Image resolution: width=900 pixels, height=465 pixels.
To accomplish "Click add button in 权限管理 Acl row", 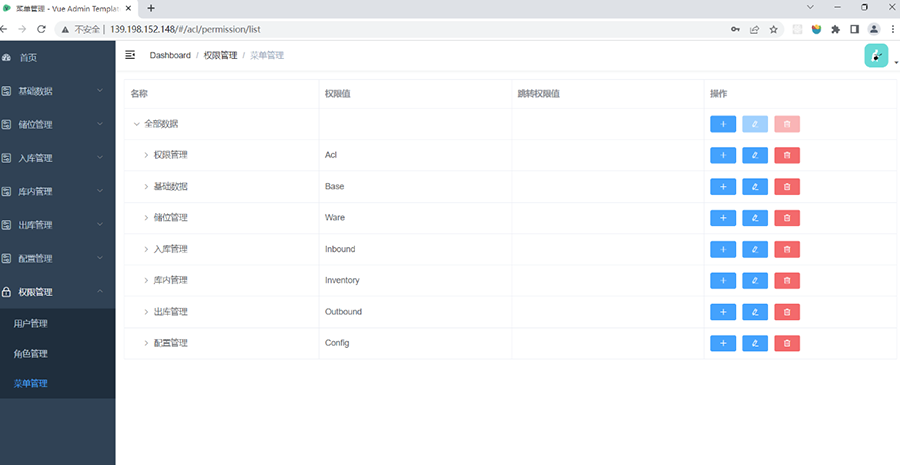I will 723,155.
